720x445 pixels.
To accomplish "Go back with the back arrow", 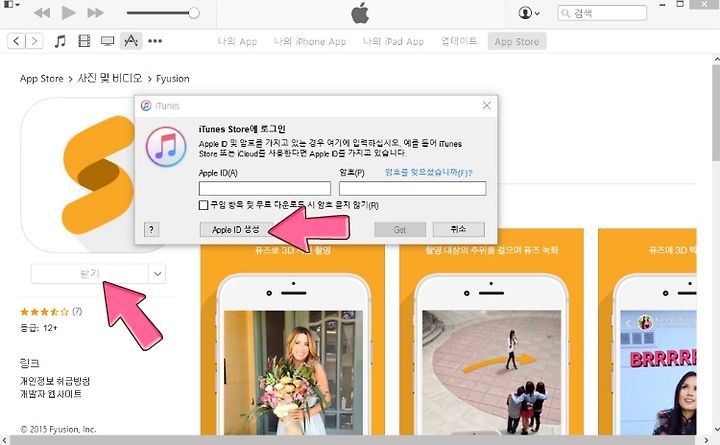I will pos(16,41).
